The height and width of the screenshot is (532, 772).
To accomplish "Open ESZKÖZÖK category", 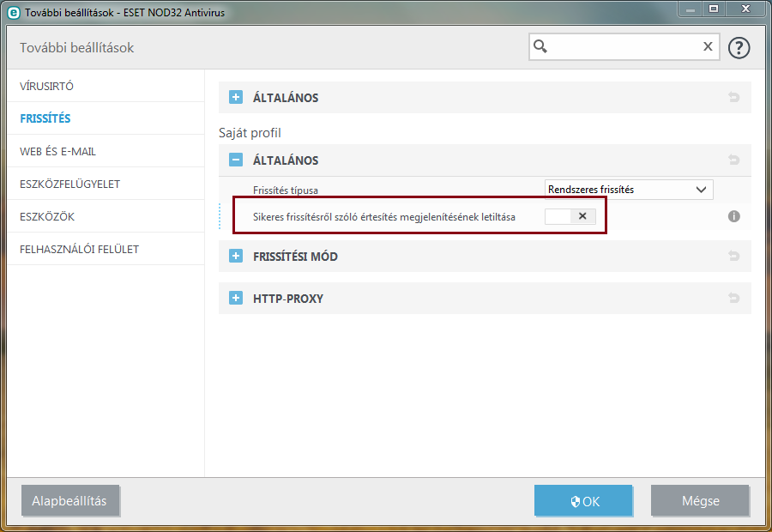I will (106, 216).
